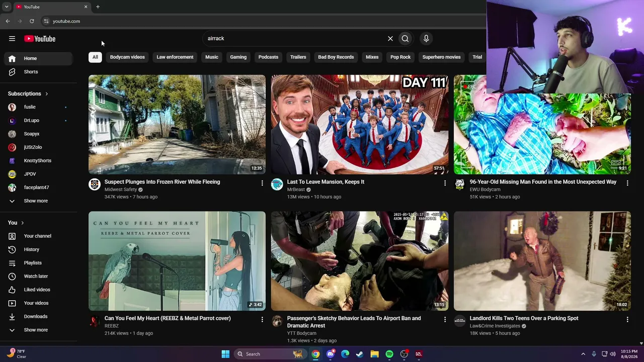Play the parrot cover video thumbnail
Viewport: 644px width, 362px height.
[x=177, y=261]
